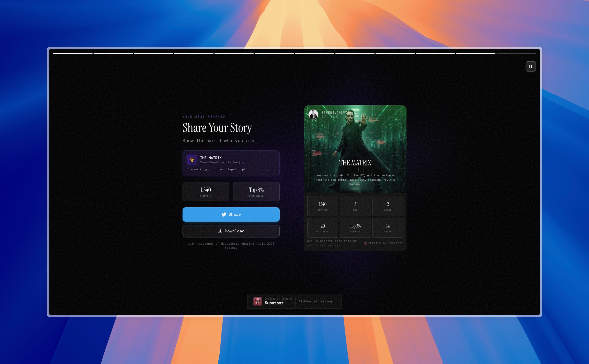
Task: Click the Download button
Action: (231, 231)
